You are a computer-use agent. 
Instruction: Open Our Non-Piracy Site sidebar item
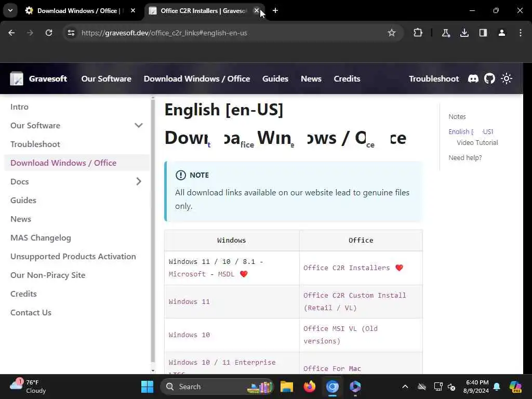pyautogui.click(x=48, y=275)
